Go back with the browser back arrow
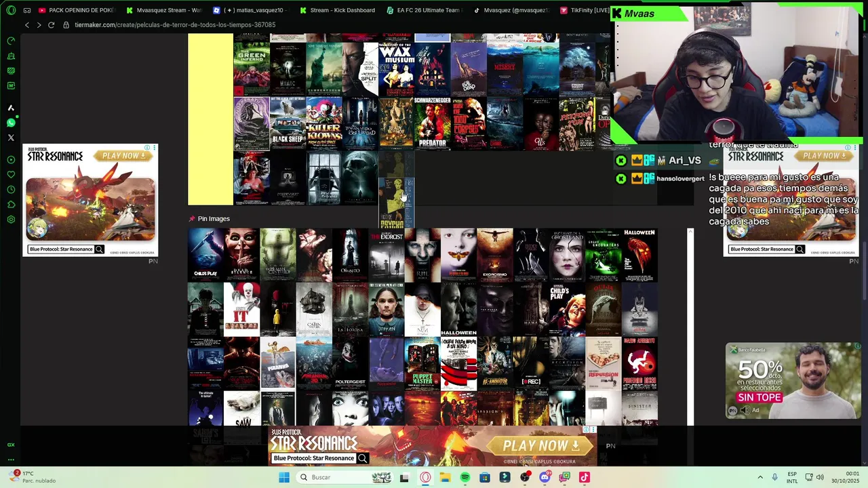Image resolution: width=868 pixels, height=488 pixels. pos(27,25)
